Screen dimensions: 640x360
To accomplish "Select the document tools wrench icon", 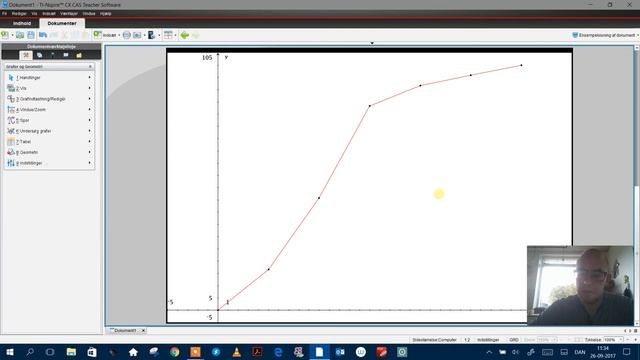I will 26,55.
